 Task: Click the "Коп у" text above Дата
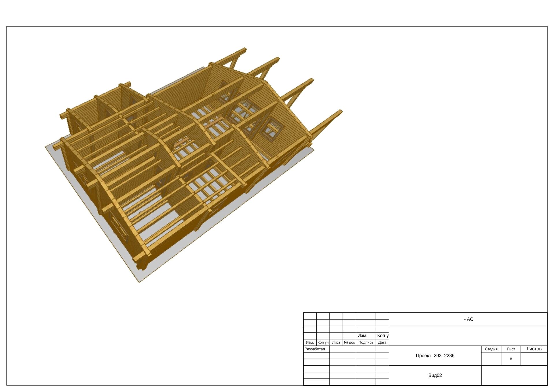coord(383,335)
